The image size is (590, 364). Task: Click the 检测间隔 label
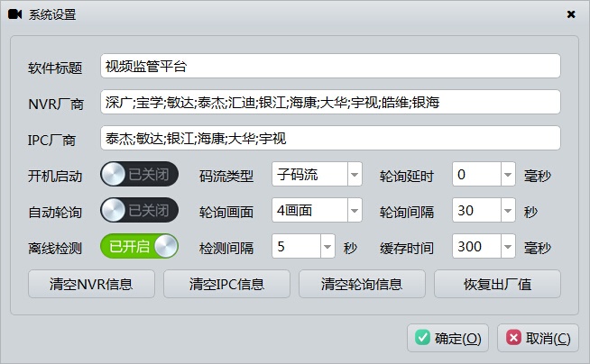(x=226, y=249)
